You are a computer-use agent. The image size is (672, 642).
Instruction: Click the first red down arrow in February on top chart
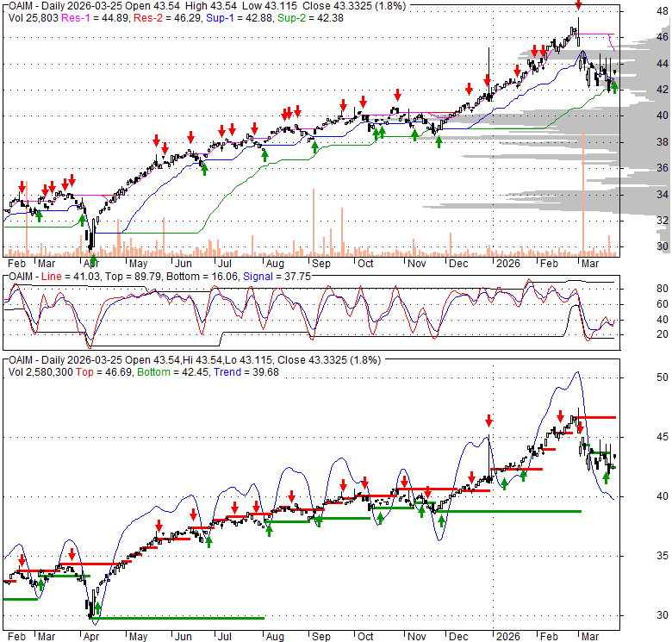click(x=22, y=185)
